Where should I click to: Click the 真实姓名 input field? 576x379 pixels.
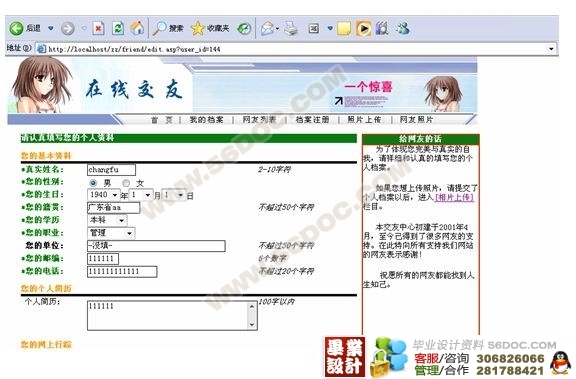click(x=111, y=170)
